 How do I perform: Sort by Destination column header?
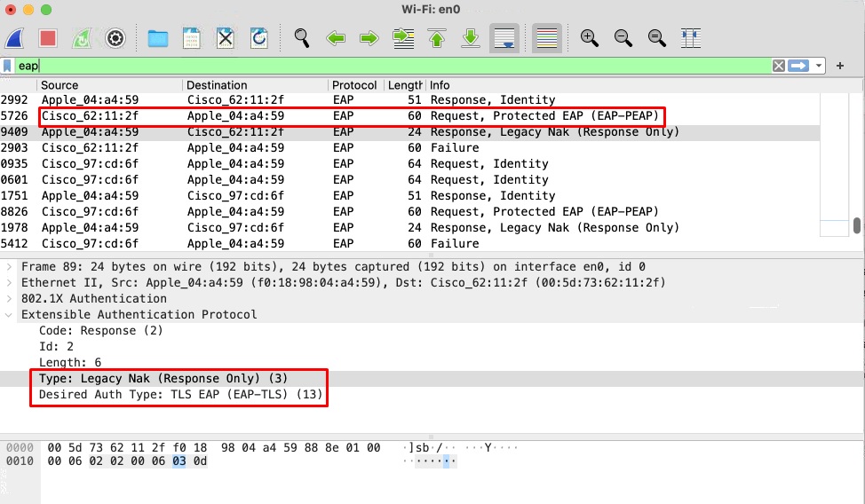pos(255,85)
